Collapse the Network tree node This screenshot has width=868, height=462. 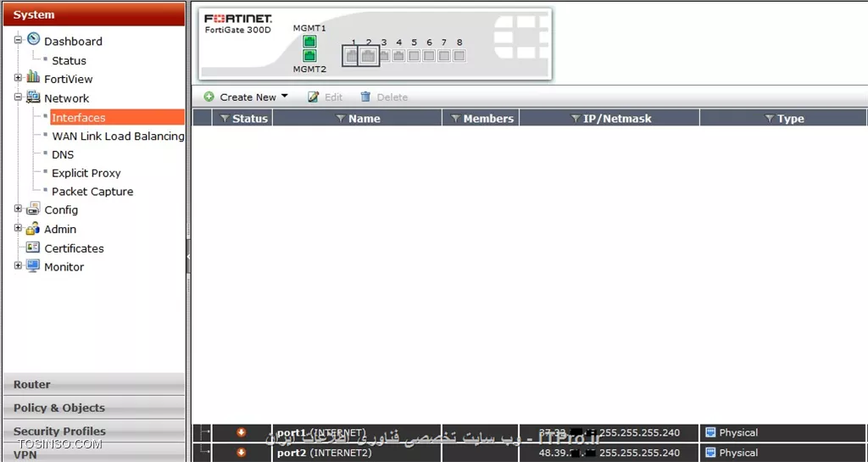point(19,97)
